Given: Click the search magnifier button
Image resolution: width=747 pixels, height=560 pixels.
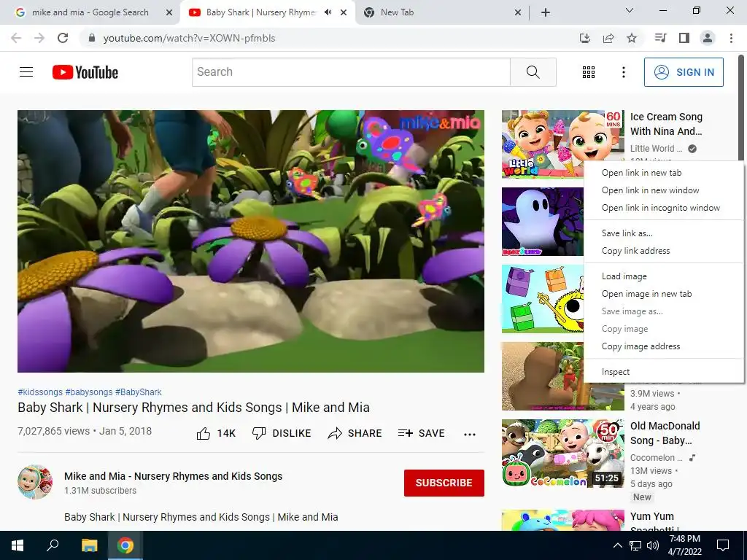Looking at the screenshot, I should click(x=533, y=72).
